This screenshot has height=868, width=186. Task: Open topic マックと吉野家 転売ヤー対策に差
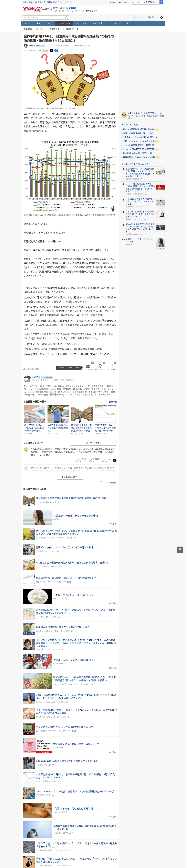point(138,145)
